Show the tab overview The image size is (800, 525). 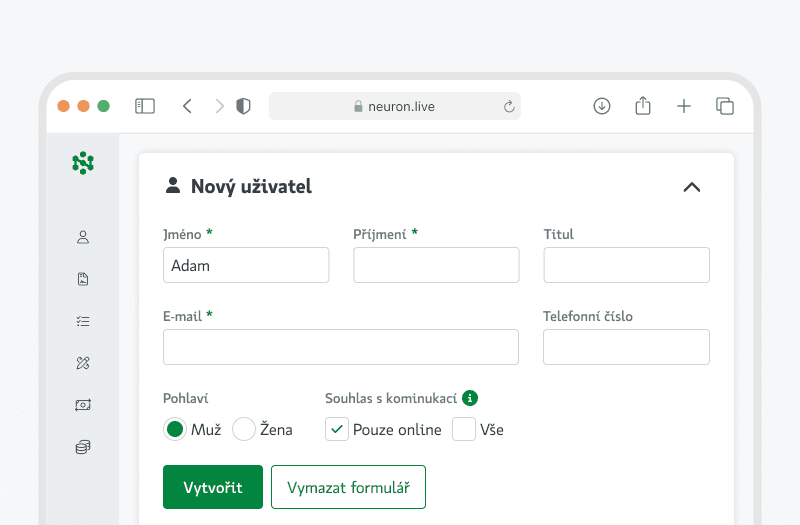tap(725, 106)
